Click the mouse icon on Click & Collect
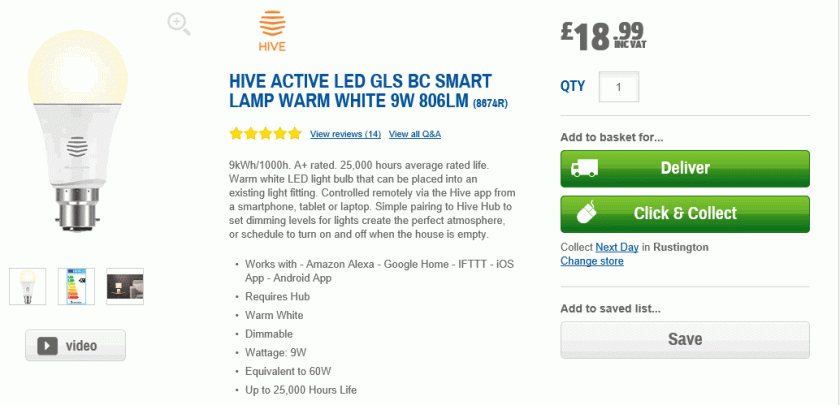The width and height of the screenshot is (840, 405). [x=584, y=213]
